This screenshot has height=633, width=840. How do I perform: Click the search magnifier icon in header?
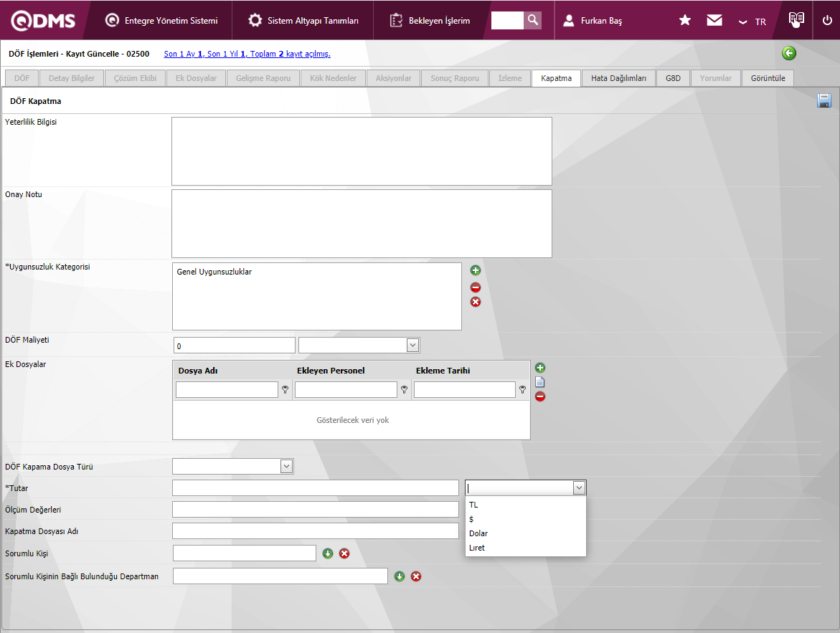[x=532, y=20]
